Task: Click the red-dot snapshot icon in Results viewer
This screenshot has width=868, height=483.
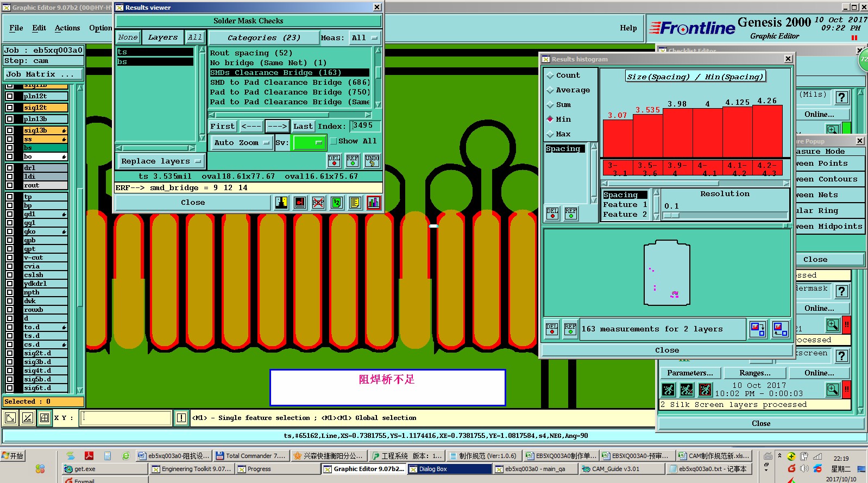Action: pyautogui.click(x=300, y=203)
